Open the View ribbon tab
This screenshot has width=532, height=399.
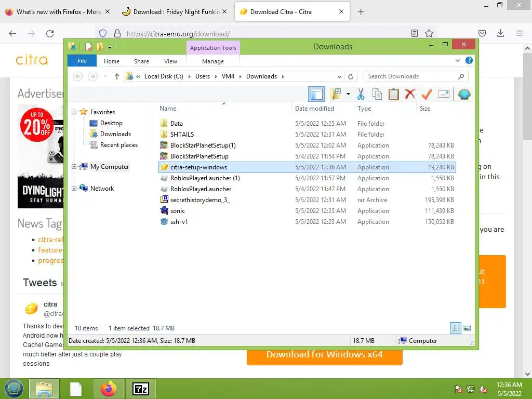170,61
